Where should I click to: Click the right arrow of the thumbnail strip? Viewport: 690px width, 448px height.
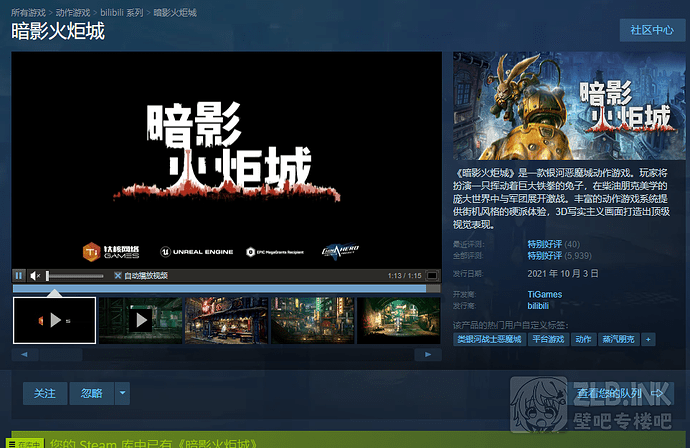pyautogui.click(x=428, y=354)
